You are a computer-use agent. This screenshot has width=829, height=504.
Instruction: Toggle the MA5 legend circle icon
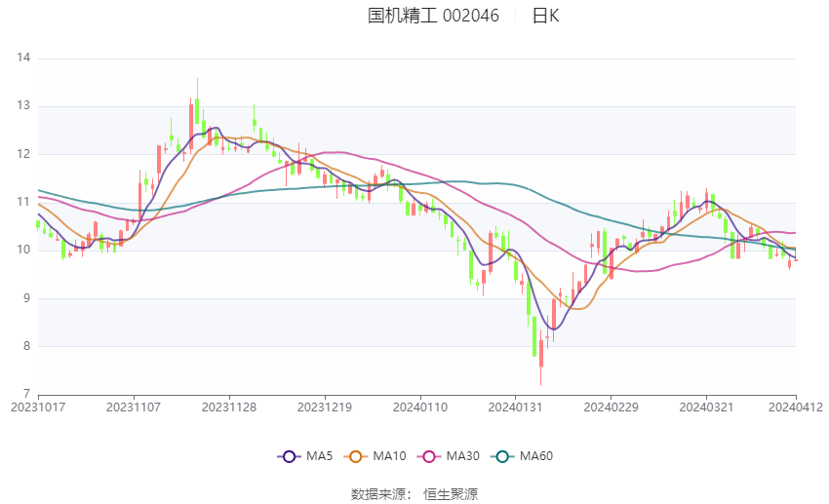click(x=289, y=456)
